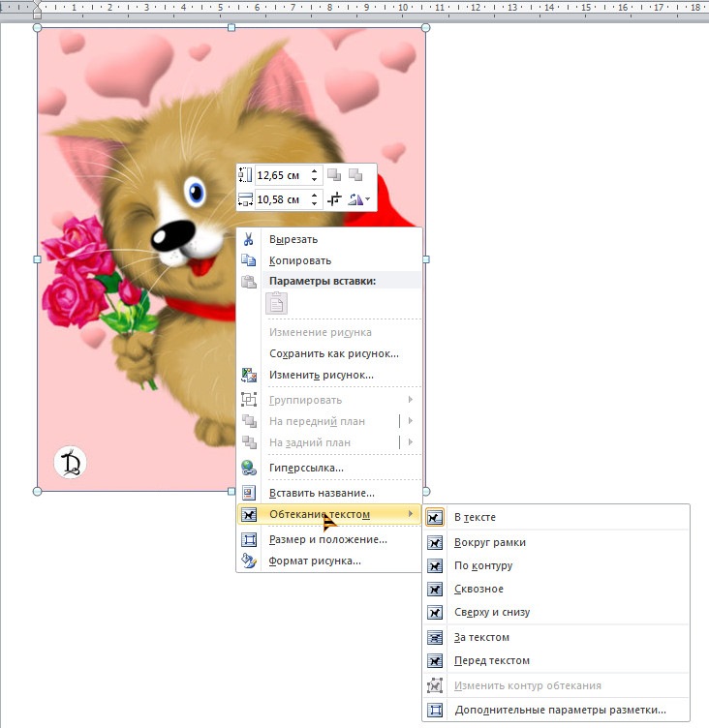
Task: Choose Вставить название... entry
Action: click(329, 493)
